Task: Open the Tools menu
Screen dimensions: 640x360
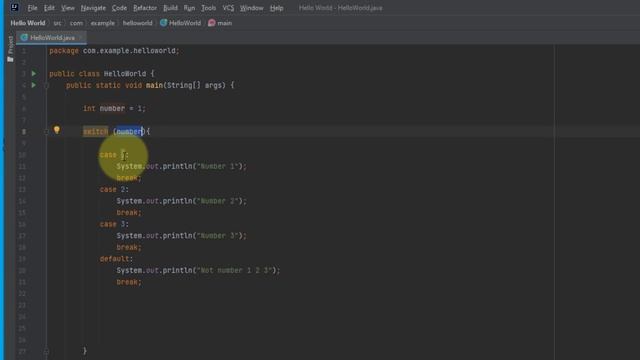Action: 208,8
